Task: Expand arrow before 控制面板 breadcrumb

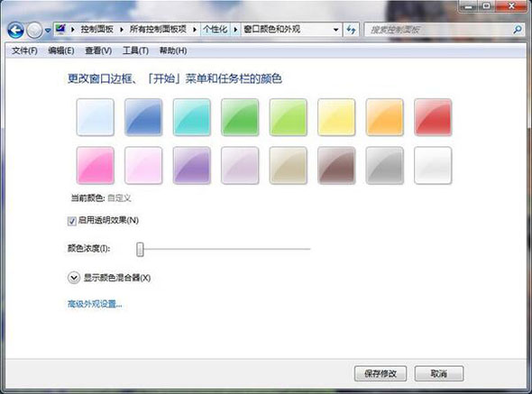Action: tap(73, 30)
